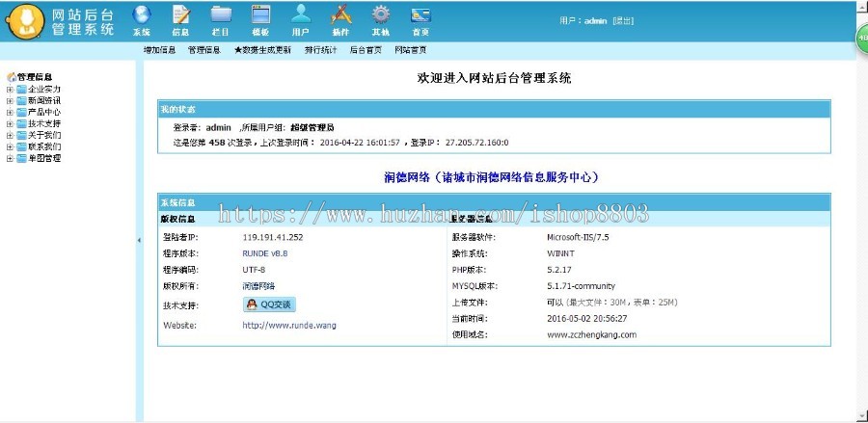Expand the 技术支持 tree node
This screenshot has width=868, height=423.
10,124
